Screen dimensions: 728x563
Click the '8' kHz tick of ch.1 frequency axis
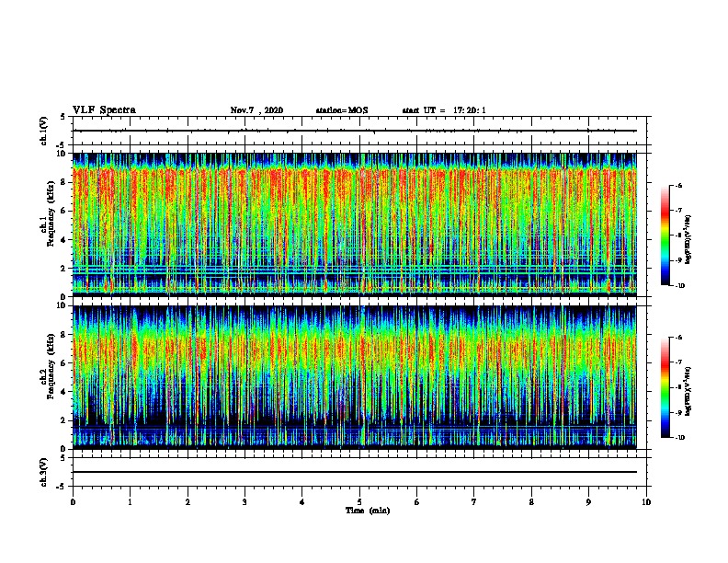64,182
